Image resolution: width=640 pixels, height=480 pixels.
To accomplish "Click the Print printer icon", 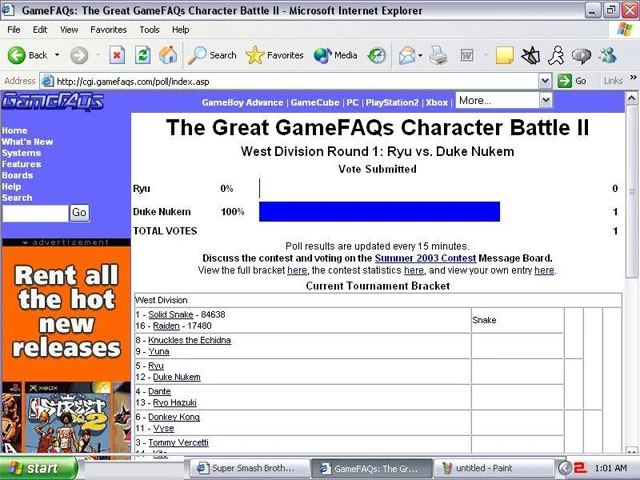I will tap(438, 55).
